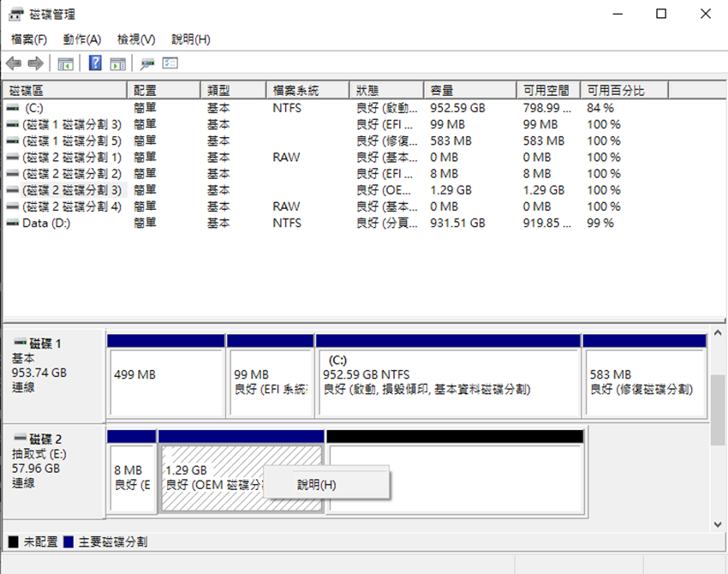The image size is (728, 574).
Task: Choose 說明(H) in the context menu
Action: coord(327,485)
